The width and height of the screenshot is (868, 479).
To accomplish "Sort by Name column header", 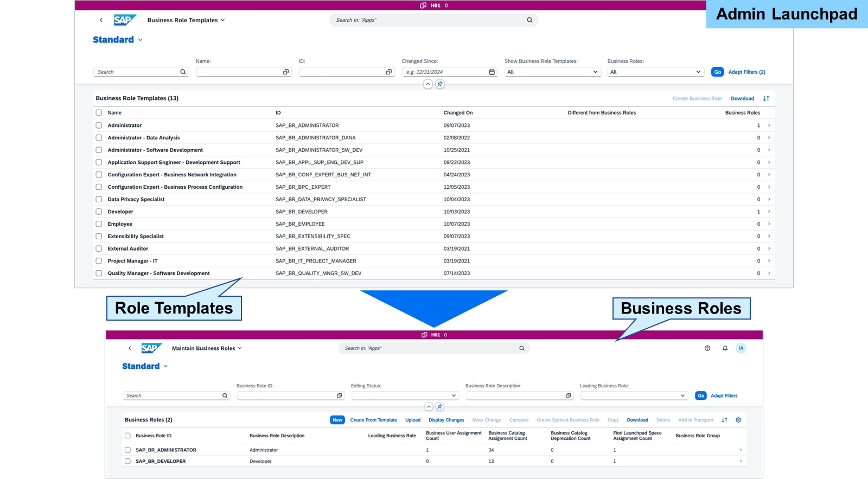I will [114, 113].
